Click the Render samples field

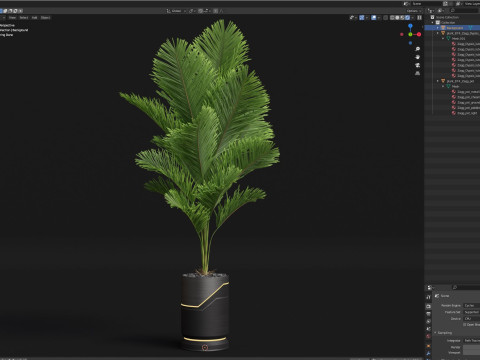click(x=471, y=347)
